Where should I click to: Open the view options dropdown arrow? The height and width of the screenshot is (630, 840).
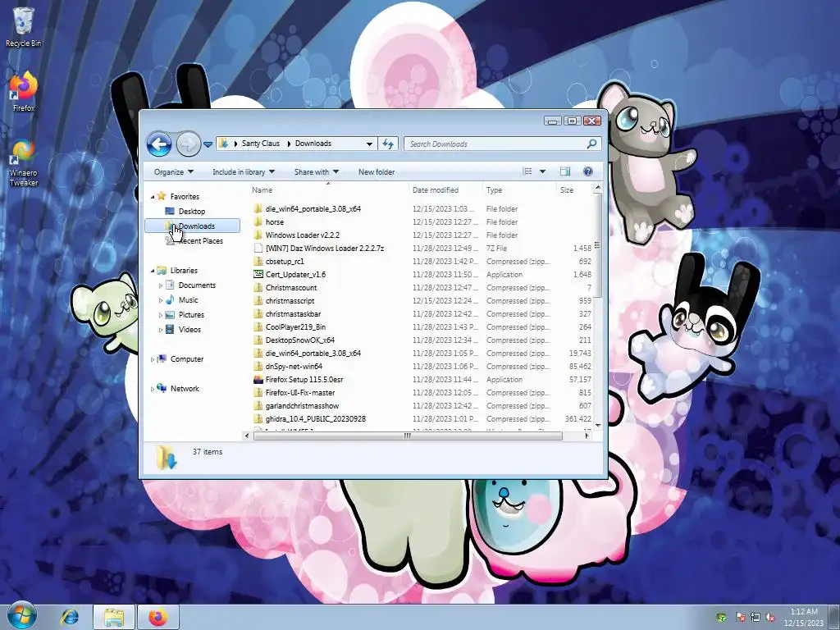(x=542, y=171)
